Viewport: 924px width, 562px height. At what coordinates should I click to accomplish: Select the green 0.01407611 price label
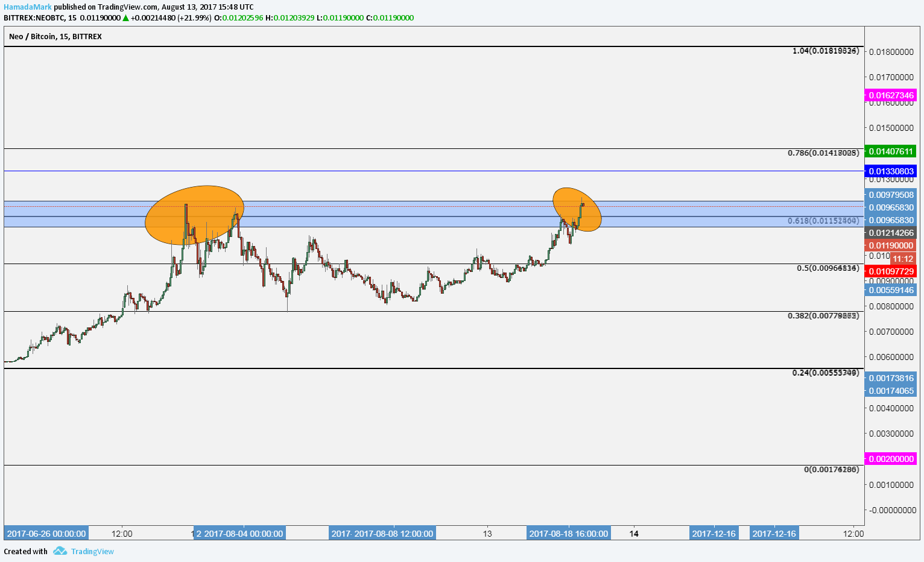coord(891,151)
